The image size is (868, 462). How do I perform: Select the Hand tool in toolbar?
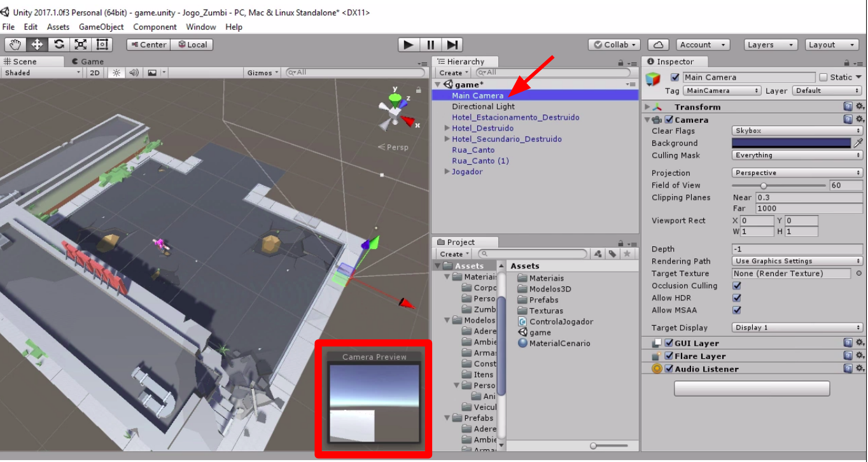tap(15, 45)
